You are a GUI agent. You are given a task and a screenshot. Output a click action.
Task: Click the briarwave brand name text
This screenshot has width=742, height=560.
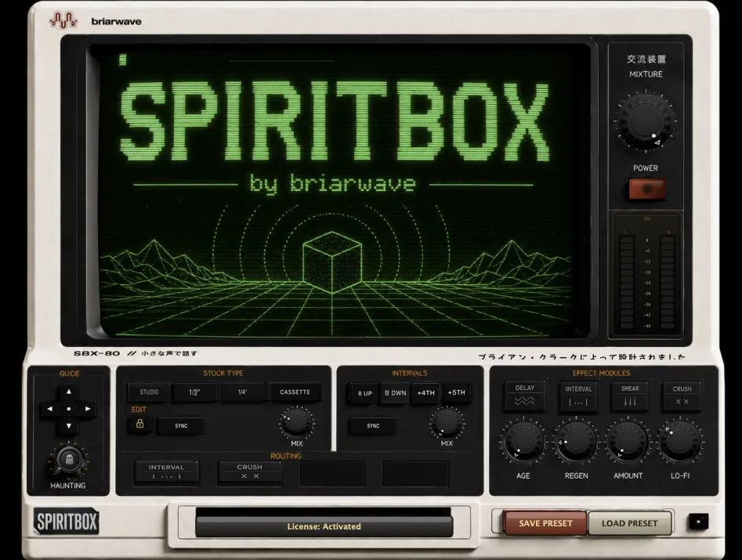click(117, 21)
